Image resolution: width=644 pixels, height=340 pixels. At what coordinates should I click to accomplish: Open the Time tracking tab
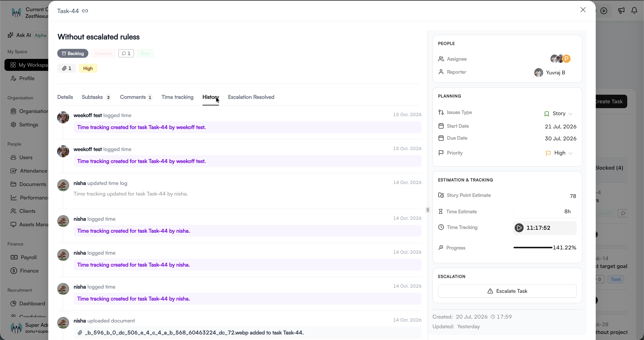[x=178, y=97]
